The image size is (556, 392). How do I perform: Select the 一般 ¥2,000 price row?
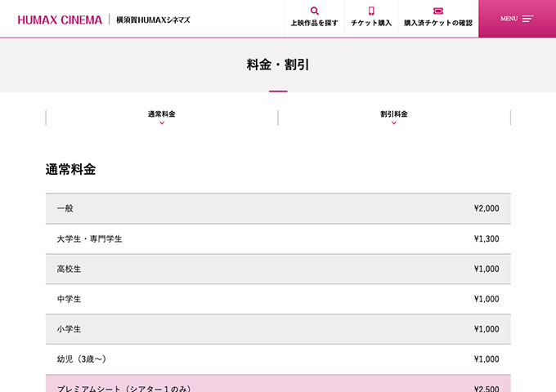pos(278,208)
